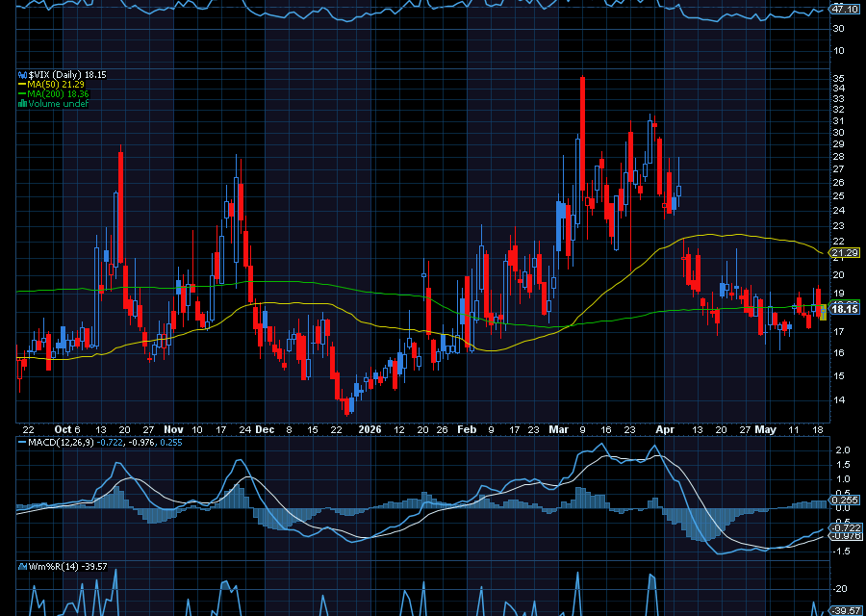Screen dimensions: 866x616
Task: Click the -1.5 level on the MACD axis
Action: [x=842, y=552]
